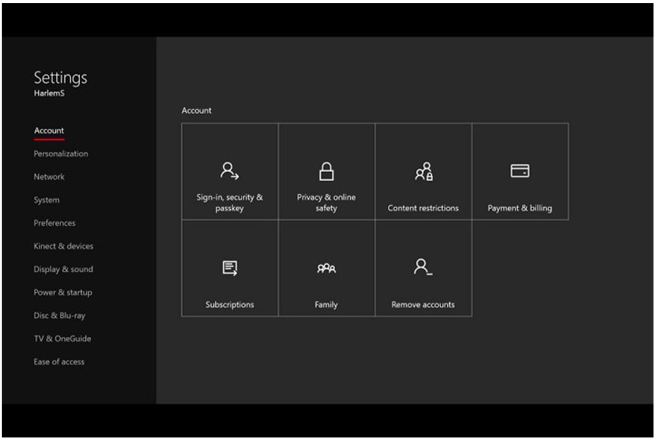The height and width of the screenshot is (441, 664).
Task: Select Kinect & devices category
Action: 64,246
